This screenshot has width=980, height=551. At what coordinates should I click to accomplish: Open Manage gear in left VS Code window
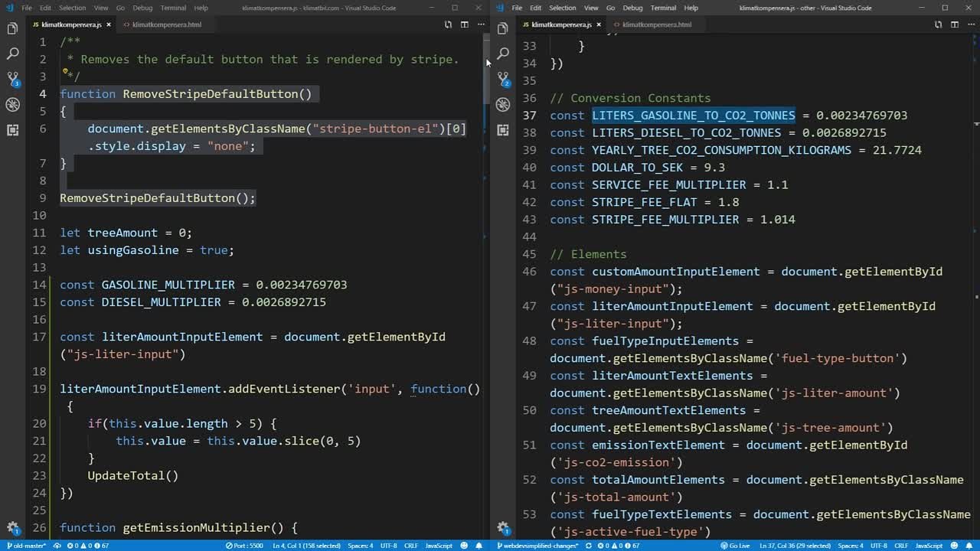[x=12, y=527]
